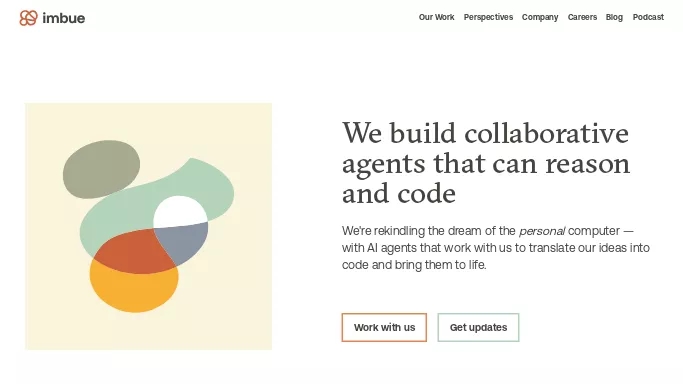Click the olive-gray oval in the illustration
This screenshot has width=683, height=384.
101,169
